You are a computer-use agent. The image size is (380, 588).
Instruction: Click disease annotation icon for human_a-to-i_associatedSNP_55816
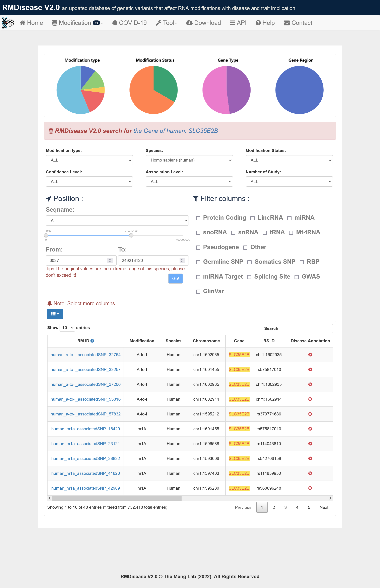(310, 399)
